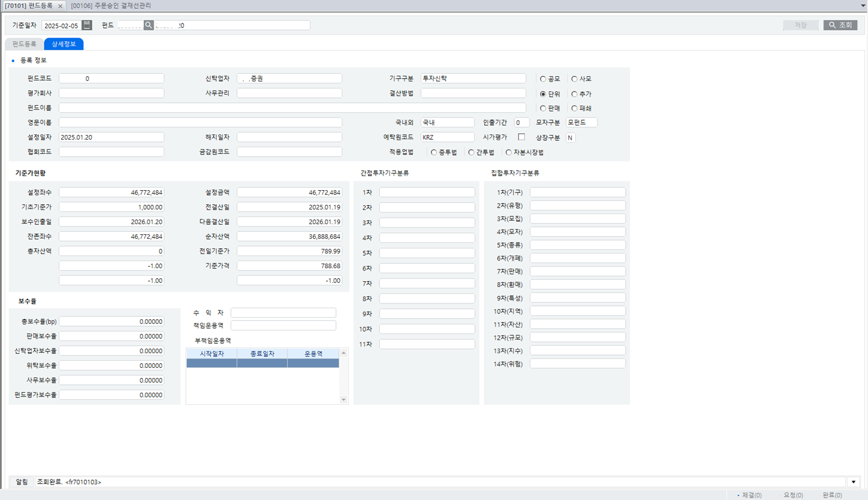Click the 시작일자 column header
Image resolution: width=868 pixels, height=500 pixels.
coord(212,353)
